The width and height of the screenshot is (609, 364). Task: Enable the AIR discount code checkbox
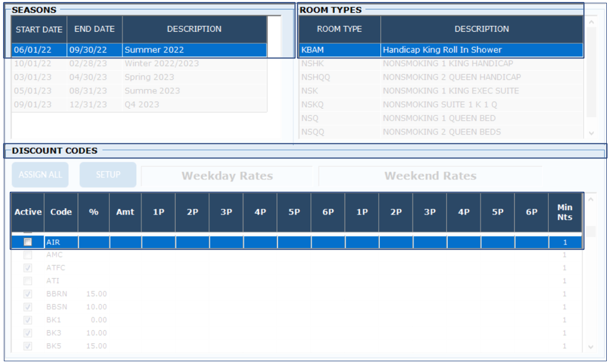coord(27,242)
